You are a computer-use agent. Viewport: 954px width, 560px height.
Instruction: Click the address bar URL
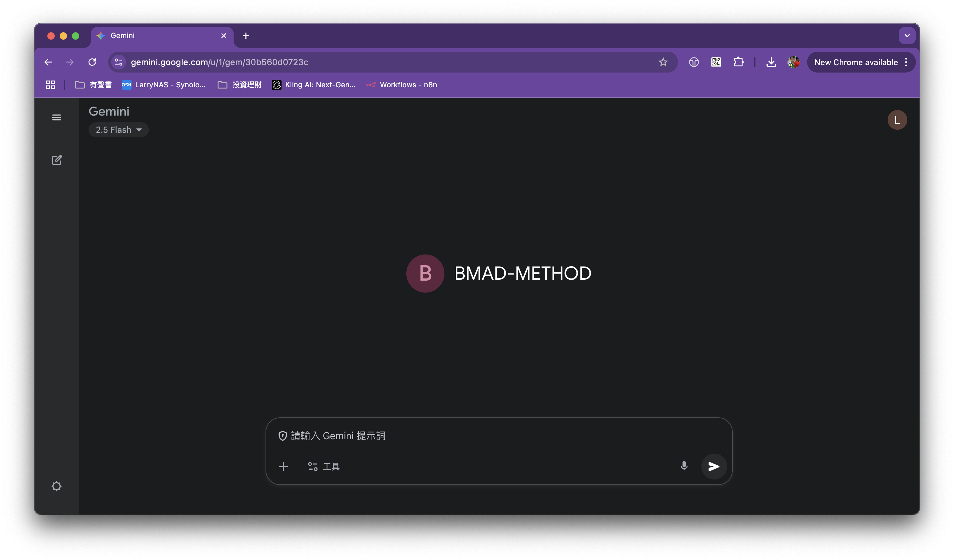pos(219,62)
